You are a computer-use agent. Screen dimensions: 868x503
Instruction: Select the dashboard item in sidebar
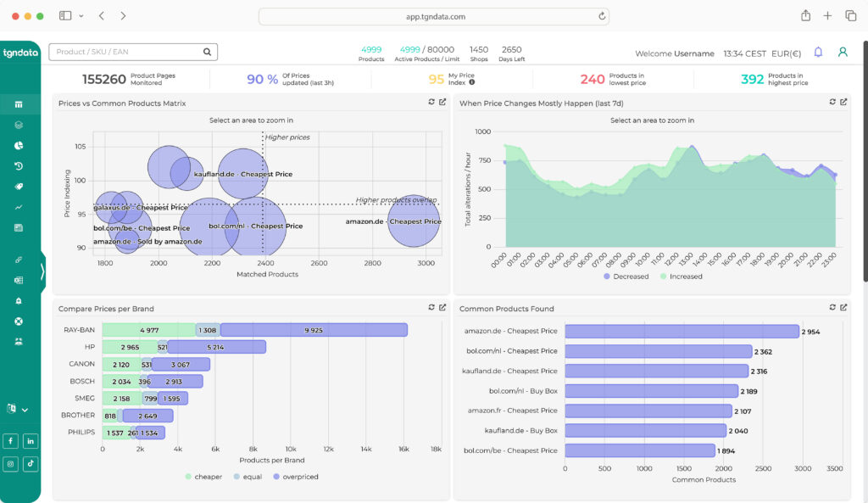pos(19,104)
